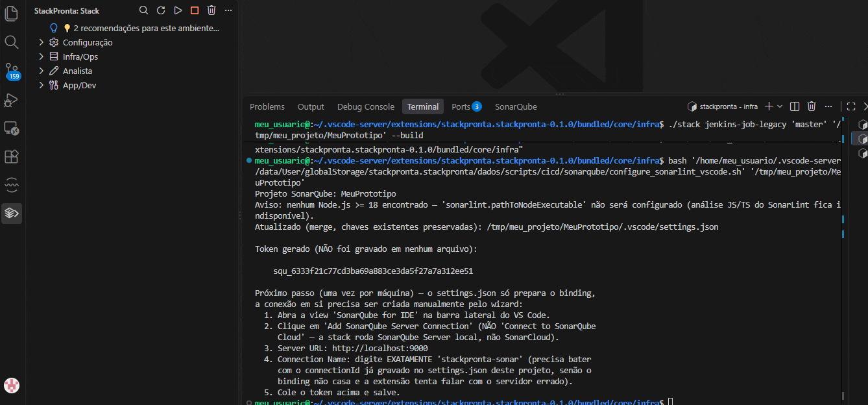
Task: Select the Terminal tab
Action: 423,106
